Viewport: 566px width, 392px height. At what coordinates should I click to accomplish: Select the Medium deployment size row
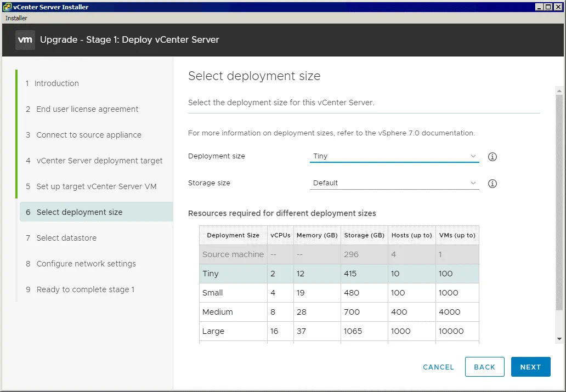click(338, 312)
